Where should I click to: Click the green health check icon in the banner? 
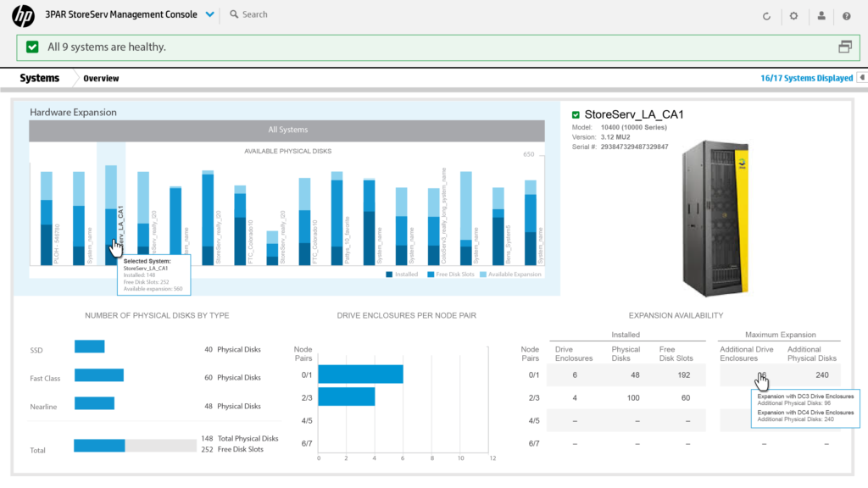tap(33, 47)
